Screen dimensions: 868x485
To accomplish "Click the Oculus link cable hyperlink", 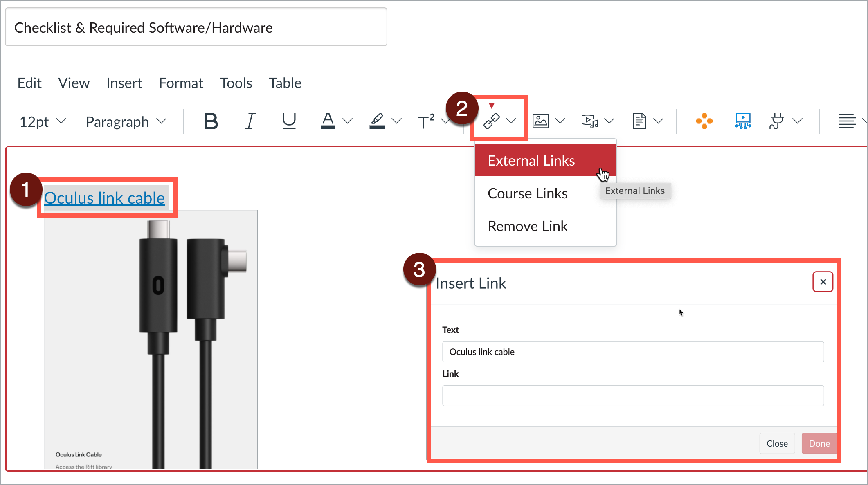I will click(x=105, y=198).
